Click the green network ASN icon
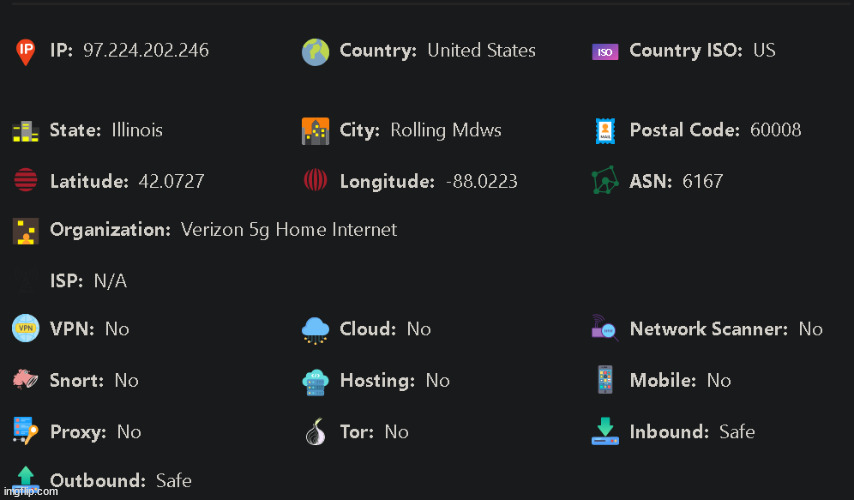The width and height of the screenshot is (854, 500). 605,180
